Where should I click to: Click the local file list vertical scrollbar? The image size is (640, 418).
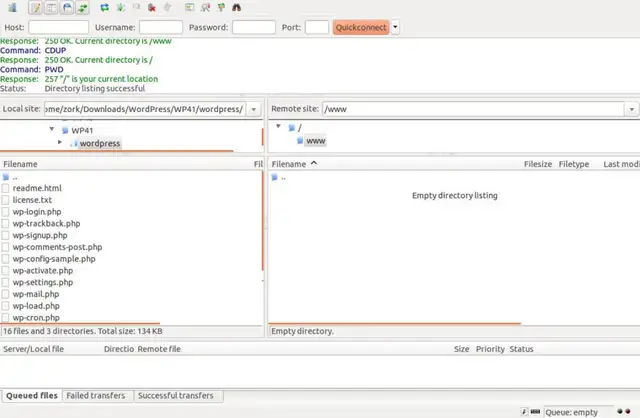click(x=263, y=220)
